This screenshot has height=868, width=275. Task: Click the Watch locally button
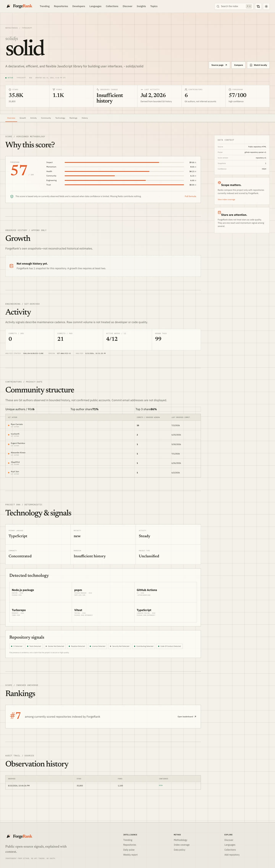(258, 65)
